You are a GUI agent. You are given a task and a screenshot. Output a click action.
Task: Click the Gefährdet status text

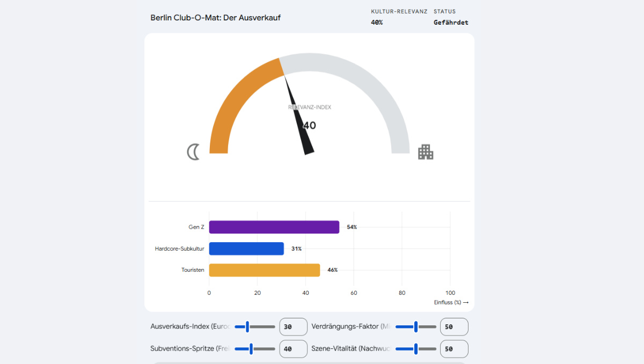click(x=451, y=23)
